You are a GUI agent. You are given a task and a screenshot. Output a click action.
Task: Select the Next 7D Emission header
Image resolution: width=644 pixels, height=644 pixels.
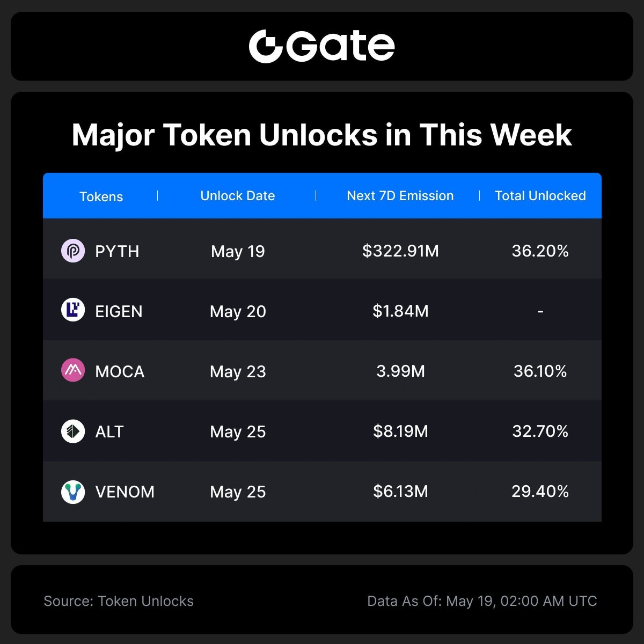(400, 196)
